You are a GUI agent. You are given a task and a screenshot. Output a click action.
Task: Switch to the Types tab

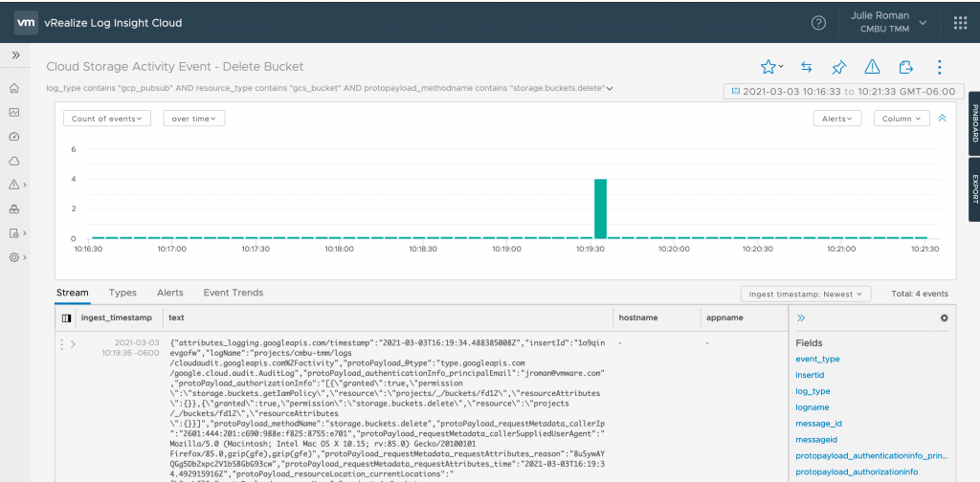[122, 293]
